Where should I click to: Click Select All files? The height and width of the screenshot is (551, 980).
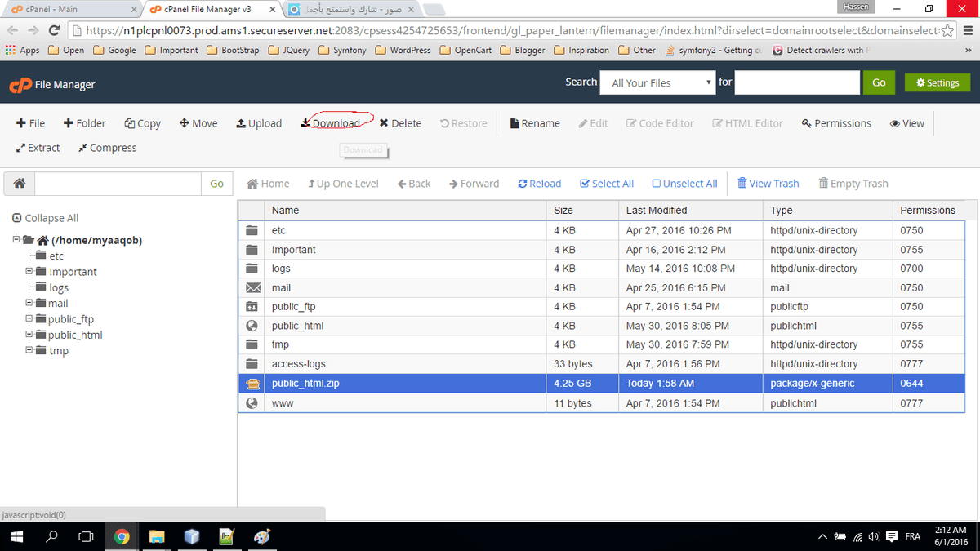[607, 184]
